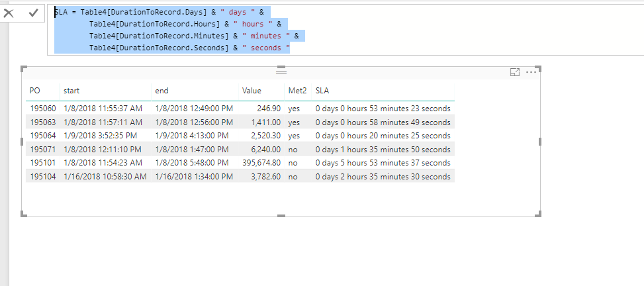Click Met2 'no' in row 195071
The height and width of the screenshot is (286, 644).
(293, 150)
